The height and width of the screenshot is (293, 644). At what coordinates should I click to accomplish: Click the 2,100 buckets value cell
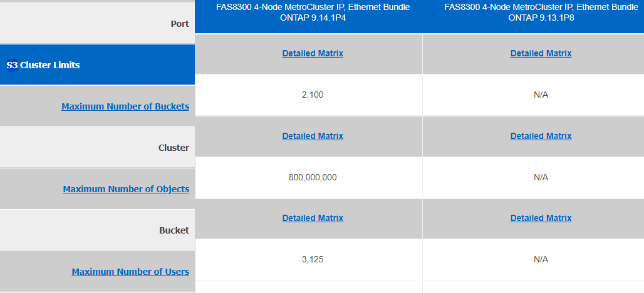pos(313,95)
